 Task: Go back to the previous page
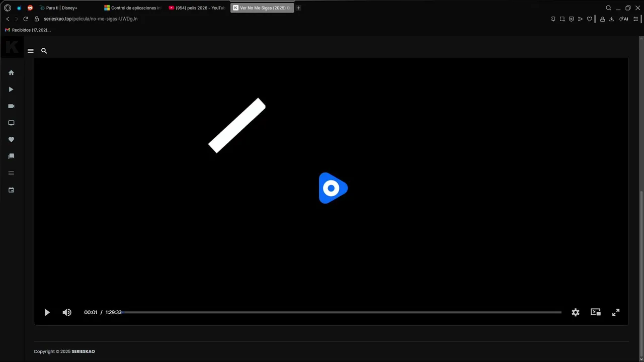(8, 19)
